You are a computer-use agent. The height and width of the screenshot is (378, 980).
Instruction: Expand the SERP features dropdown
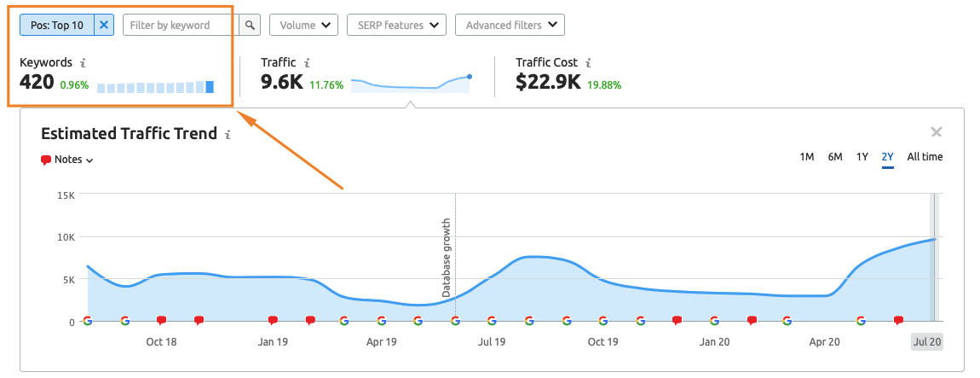tap(396, 25)
